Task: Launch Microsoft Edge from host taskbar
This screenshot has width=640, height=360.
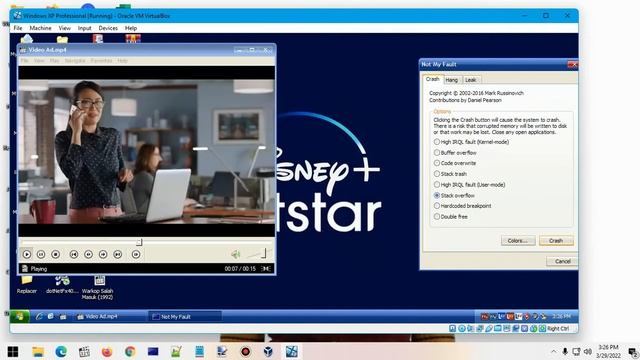Action: pyautogui.click(x=61, y=351)
